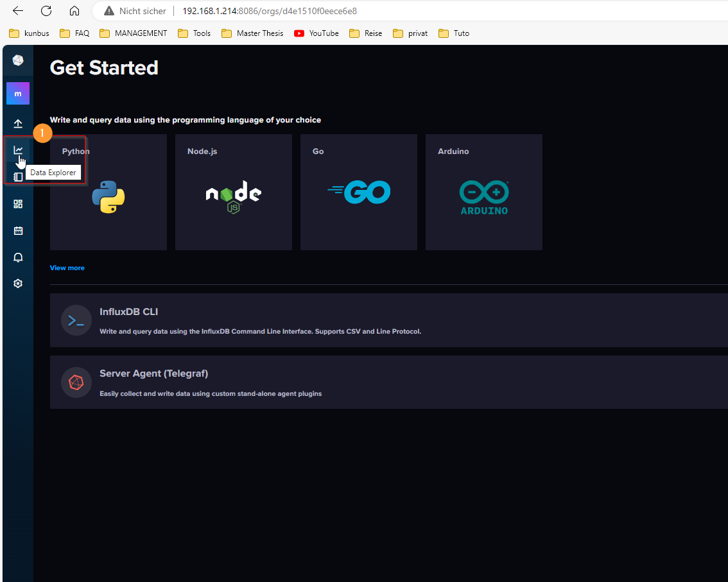
Task: Go back with the browser back arrow
Action: [17, 11]
